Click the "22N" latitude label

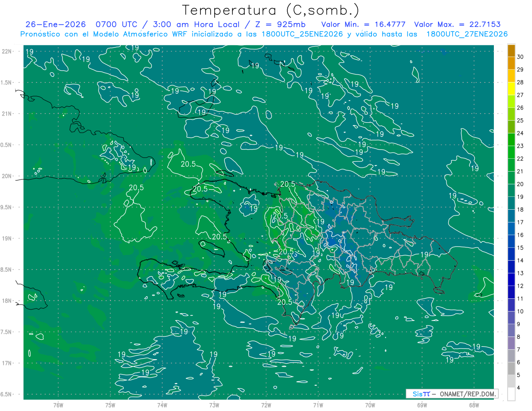pos(8,51)
